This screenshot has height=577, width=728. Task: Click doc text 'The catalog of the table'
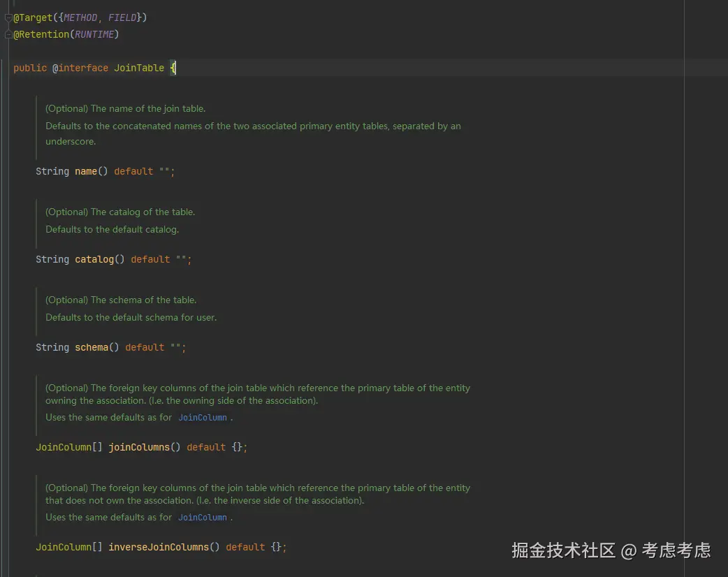[143, 212]
